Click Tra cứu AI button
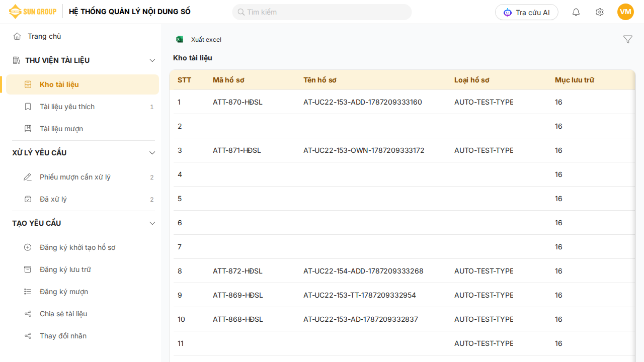This screenshot has height=362, width=644. click(527, 12)
